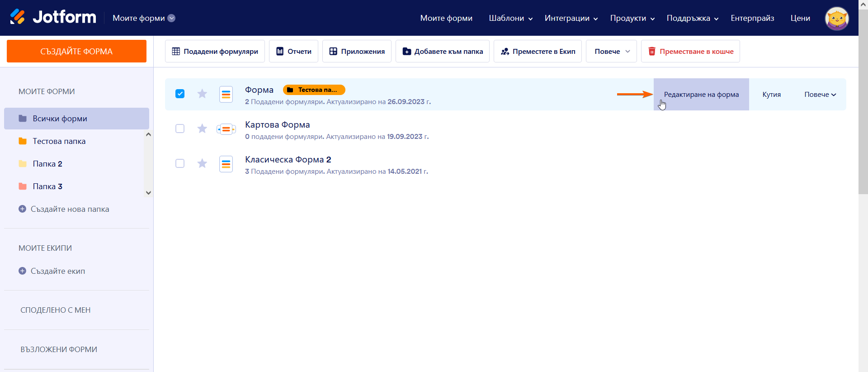Click the plus icon for new folder
Screen dimensions: 868x372
22,209
